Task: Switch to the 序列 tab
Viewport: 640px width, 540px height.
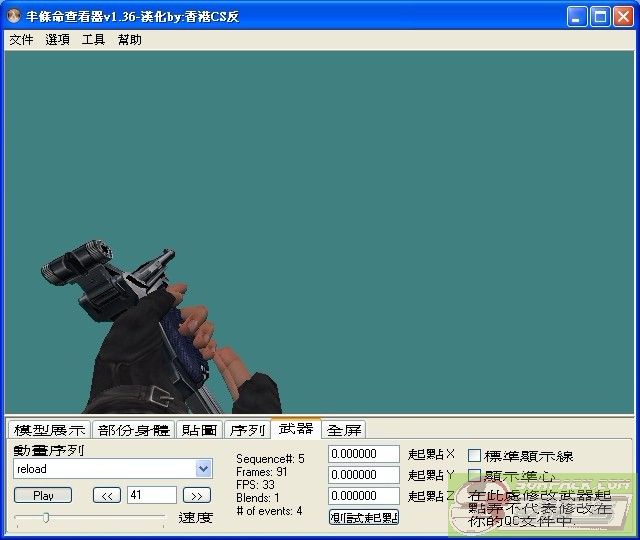Action: tap(247, 430)
